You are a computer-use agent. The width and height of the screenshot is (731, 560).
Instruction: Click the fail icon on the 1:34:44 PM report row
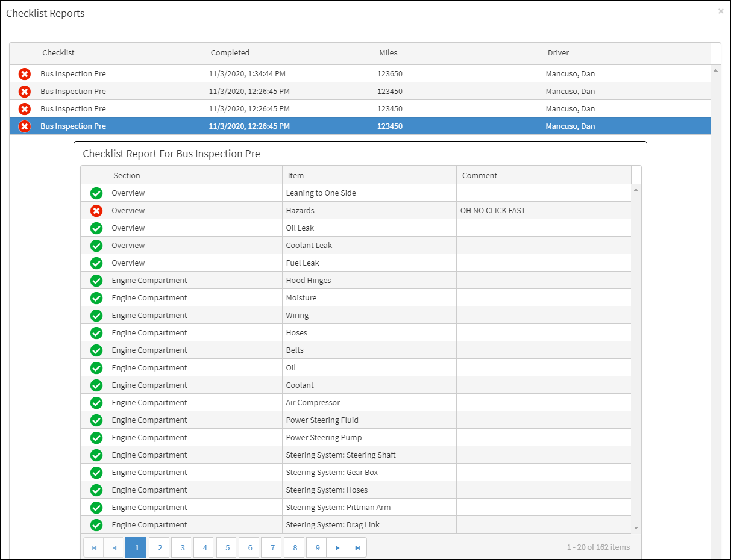[x=24, y=74]
